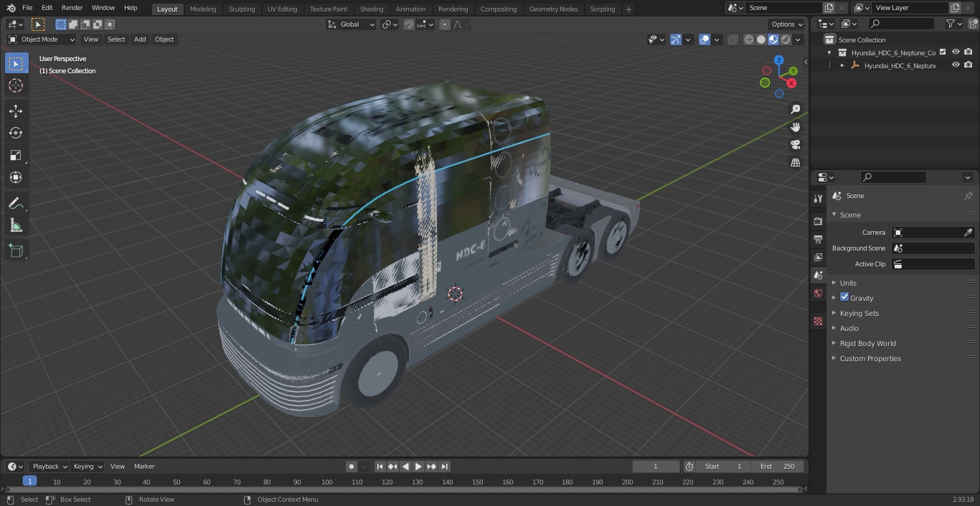Open the viewport Add menu
Image resolution: width=980 pixels, height=506 pixels.
140,39
